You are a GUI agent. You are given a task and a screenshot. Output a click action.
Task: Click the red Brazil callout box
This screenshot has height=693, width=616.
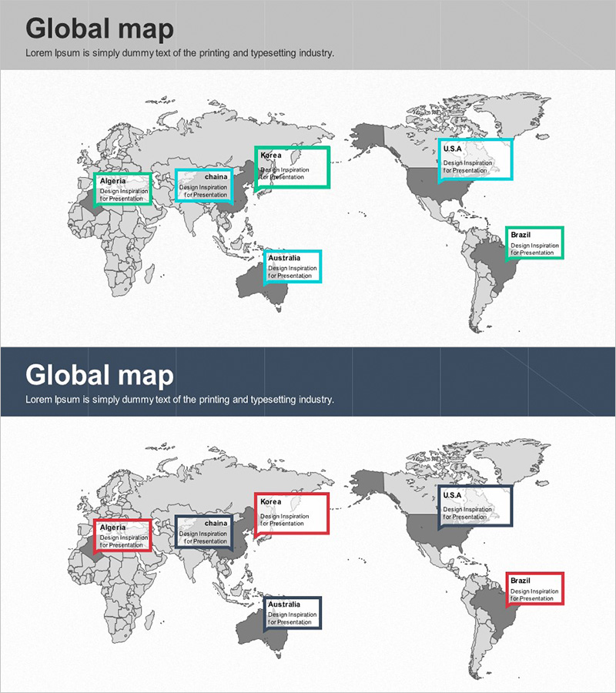(534, 589)
